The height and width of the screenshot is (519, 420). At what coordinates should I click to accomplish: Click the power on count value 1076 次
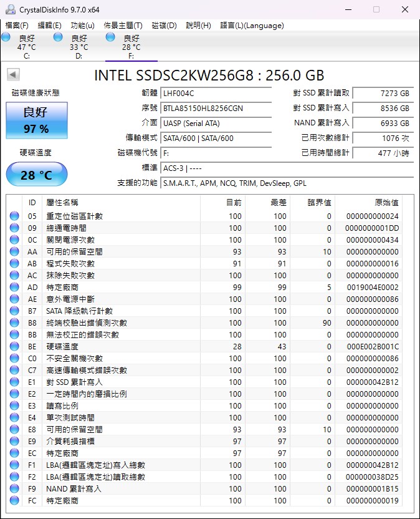tap(383, 138)
